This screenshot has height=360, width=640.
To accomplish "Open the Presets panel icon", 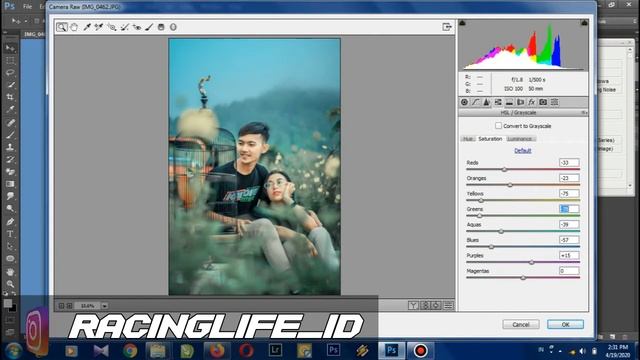I will point(554,102).
